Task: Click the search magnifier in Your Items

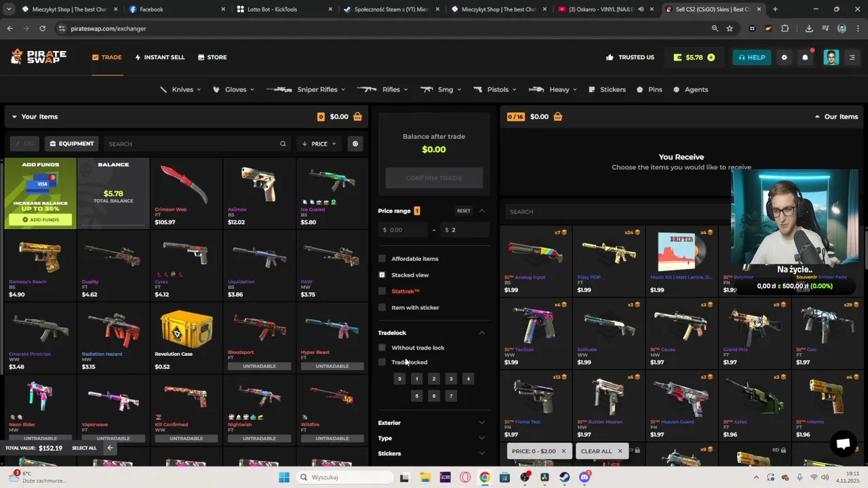Action: [283, 144]
